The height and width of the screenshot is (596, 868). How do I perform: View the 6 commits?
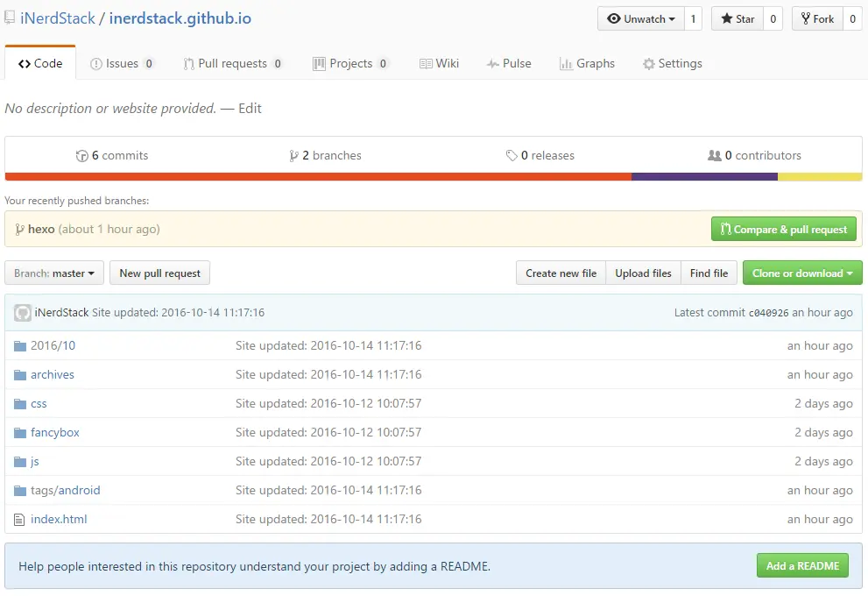click(x=112, y=156)
